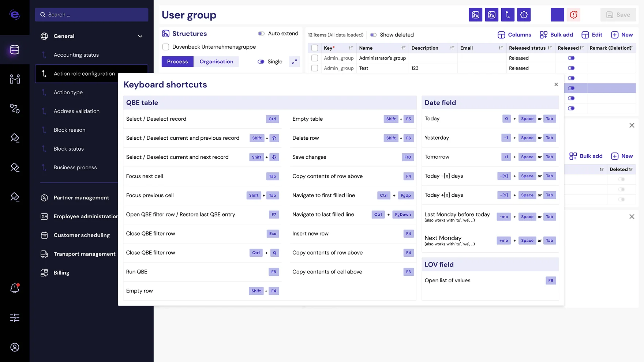Screen dimensions: 644x362
Task: Open Address validation menu item
Action: 76,111
